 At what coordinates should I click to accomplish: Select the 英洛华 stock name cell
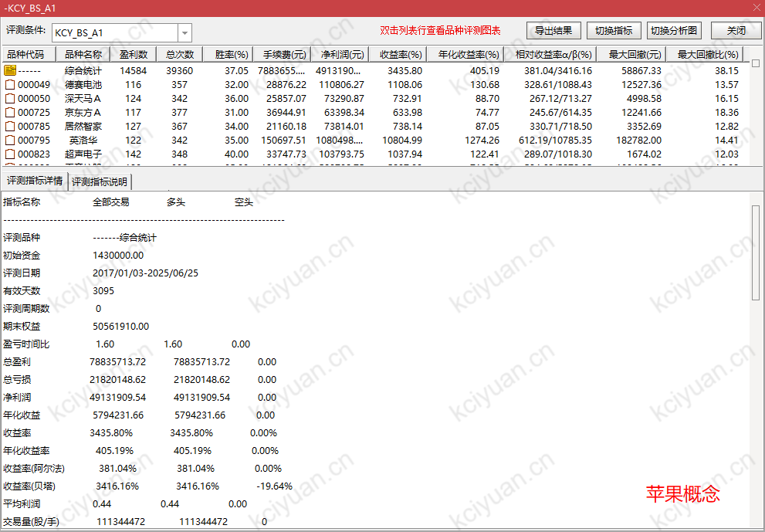tap(83, 140)
